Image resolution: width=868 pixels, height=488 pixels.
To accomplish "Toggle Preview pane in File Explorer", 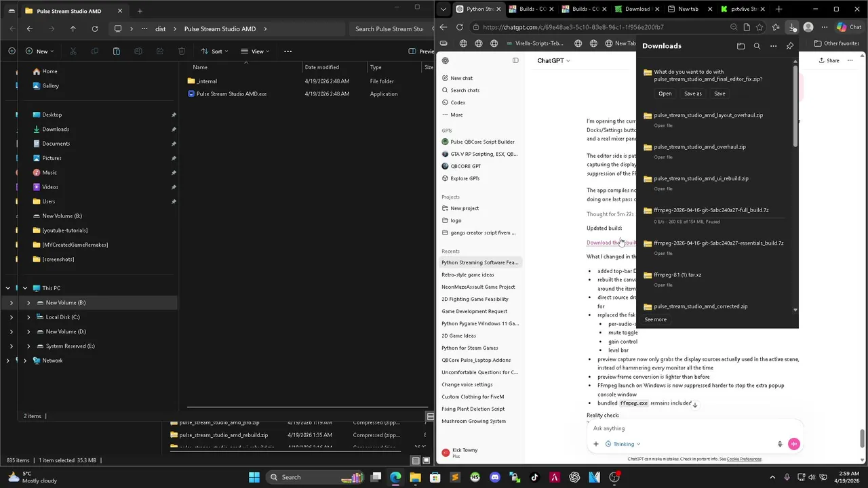I will pyautogui.click(x=421, y=52).
